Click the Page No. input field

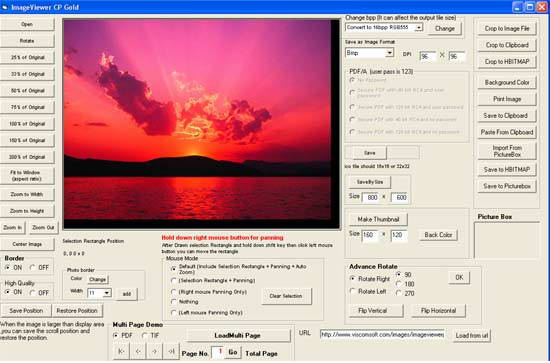click(x=217, y=352)
